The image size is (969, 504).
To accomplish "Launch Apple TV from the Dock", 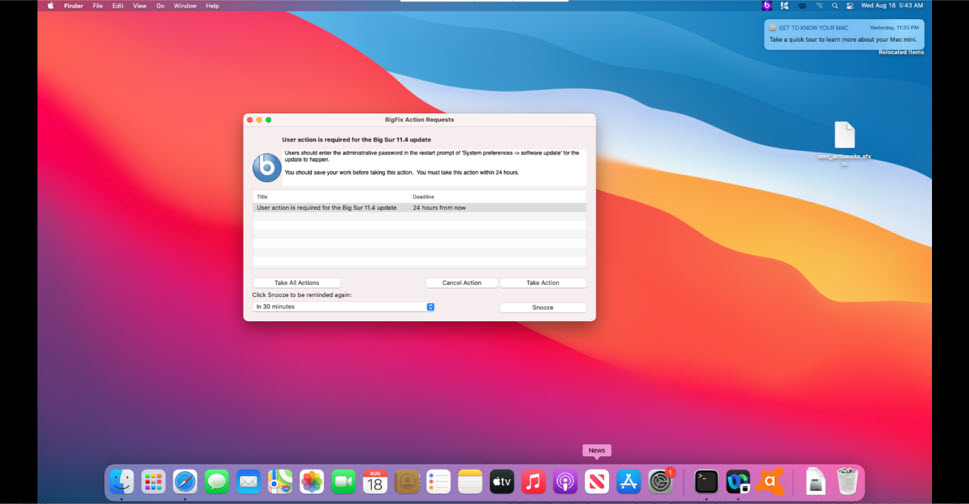I will coord(502,482).
